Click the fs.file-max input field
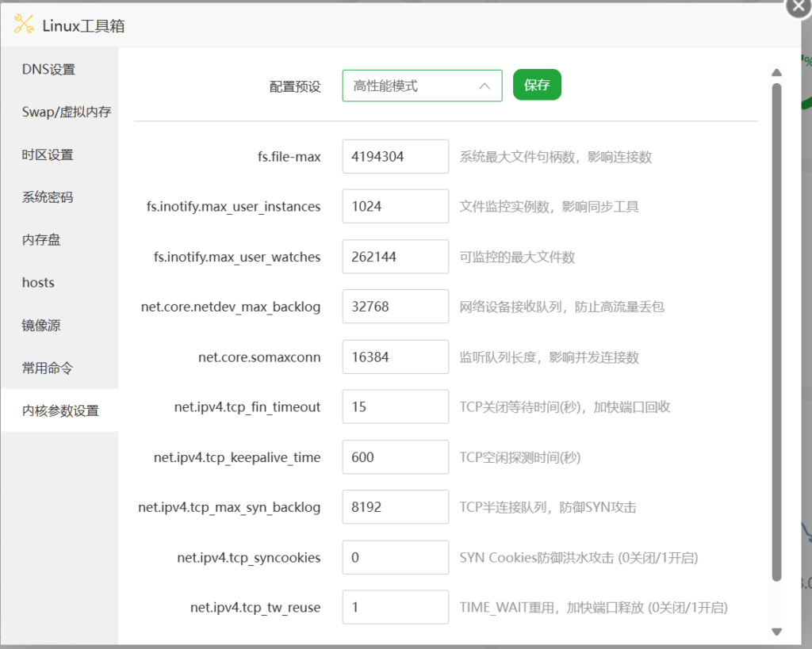 395,157
